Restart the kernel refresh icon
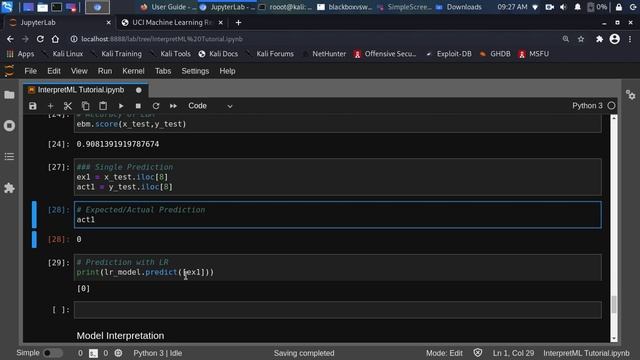Viewport: 640px width, 360px height. (156, 106)
